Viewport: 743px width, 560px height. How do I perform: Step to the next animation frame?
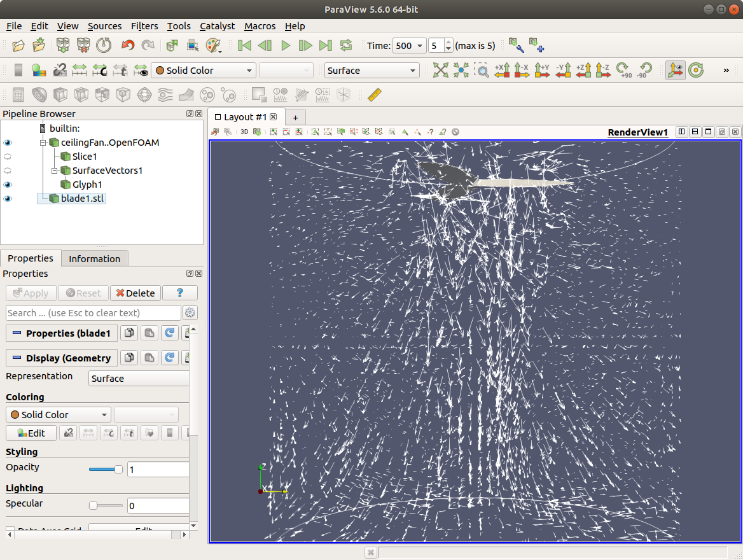305,46
